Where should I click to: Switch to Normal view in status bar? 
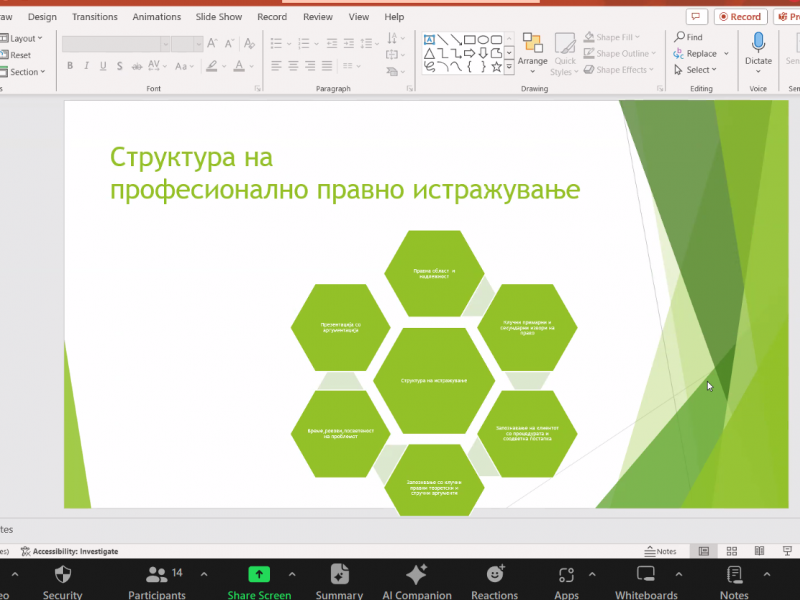[x=704, y=551]
